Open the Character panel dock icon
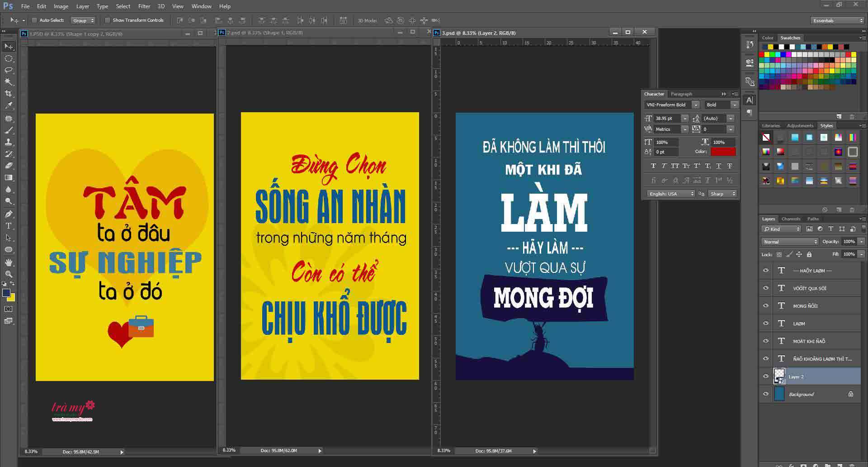868x467 pixels. click(x=750, y=100)
